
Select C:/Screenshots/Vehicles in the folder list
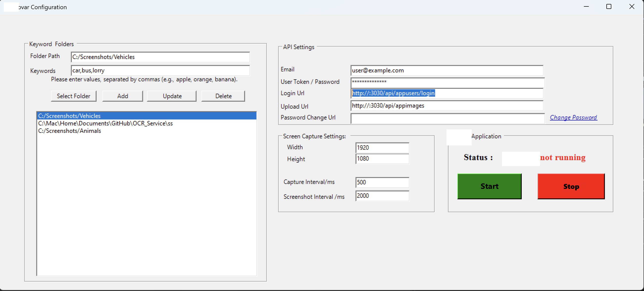pyautogui.click(x=147, y=116)
